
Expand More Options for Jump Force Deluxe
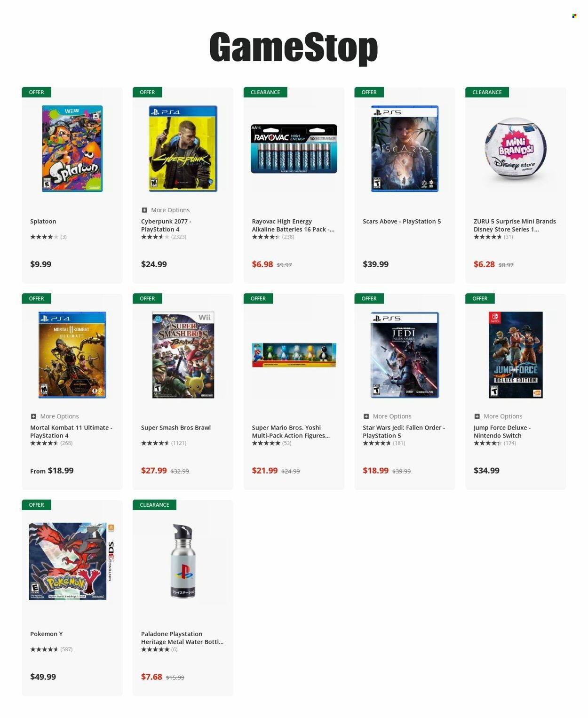[498, 416]
